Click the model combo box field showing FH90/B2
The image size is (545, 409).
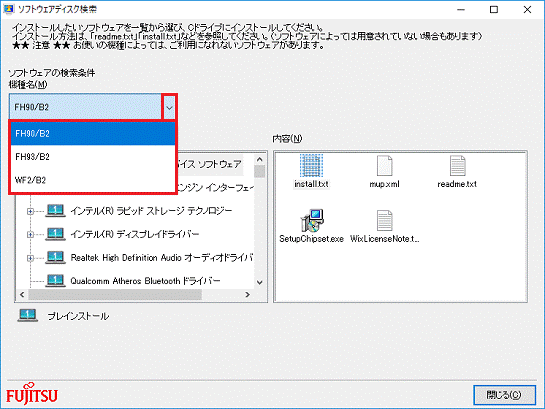(x=86, y=107)
